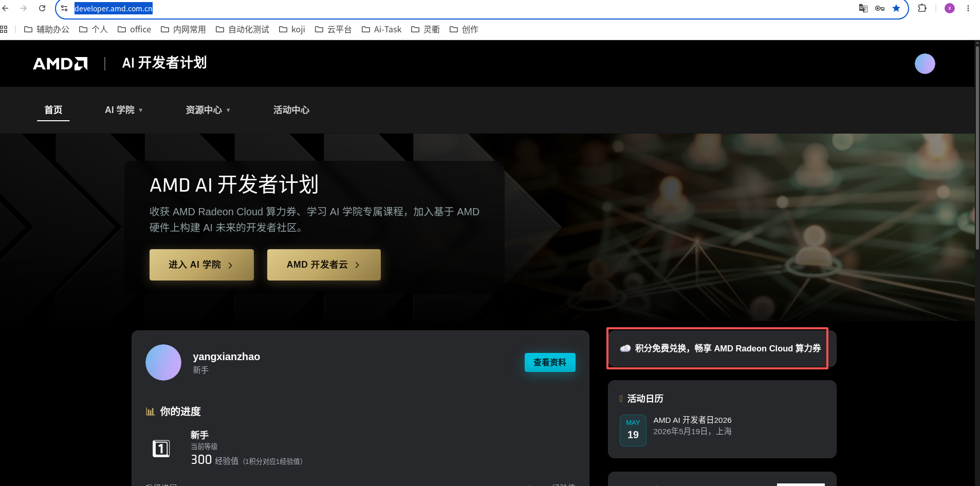Click the username yangxianzhao

(x=226, y=357)
